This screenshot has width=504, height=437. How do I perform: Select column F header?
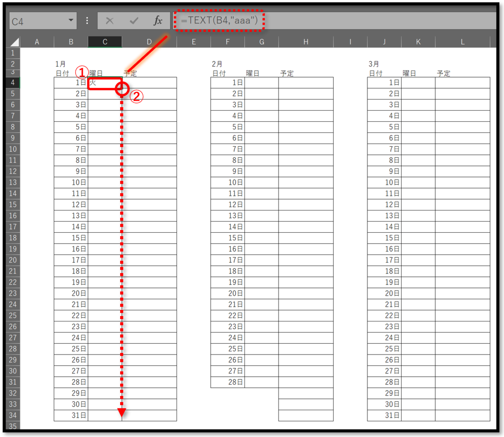coord(228,42)
